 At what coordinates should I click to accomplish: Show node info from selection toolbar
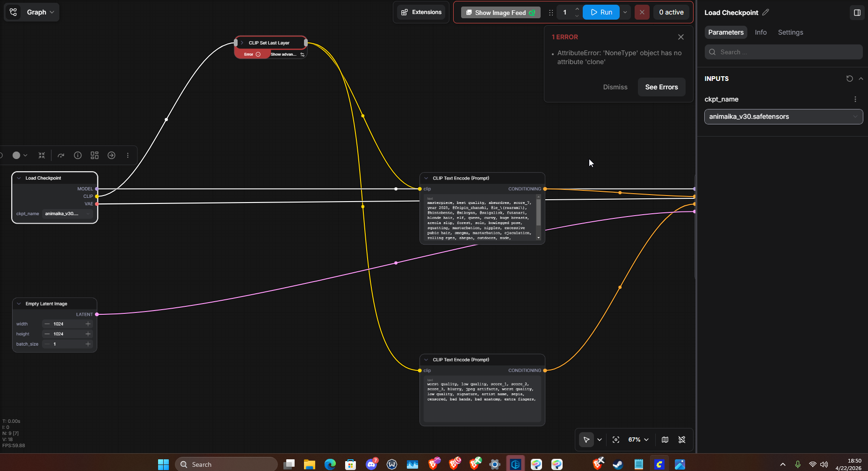tap(78, 155)
